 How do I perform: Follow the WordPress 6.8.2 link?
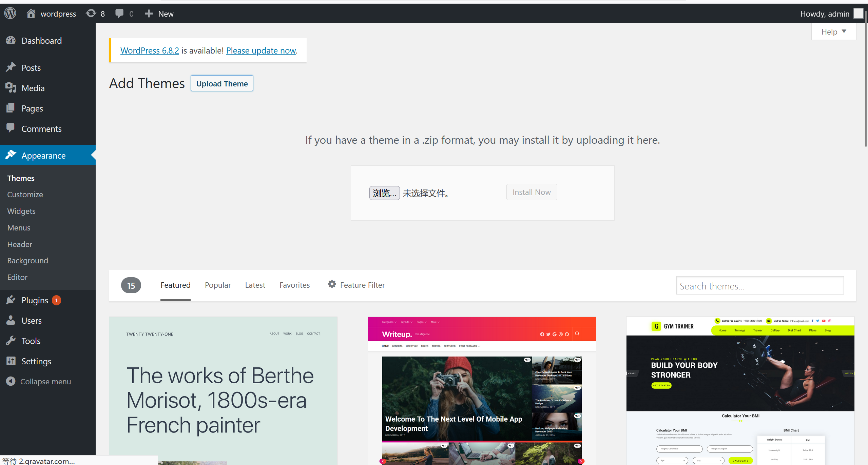[150, 50]
